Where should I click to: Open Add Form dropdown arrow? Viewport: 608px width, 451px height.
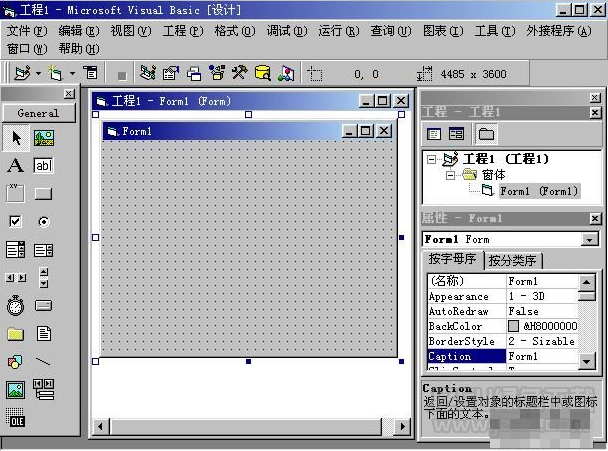(x=73, y=73)
